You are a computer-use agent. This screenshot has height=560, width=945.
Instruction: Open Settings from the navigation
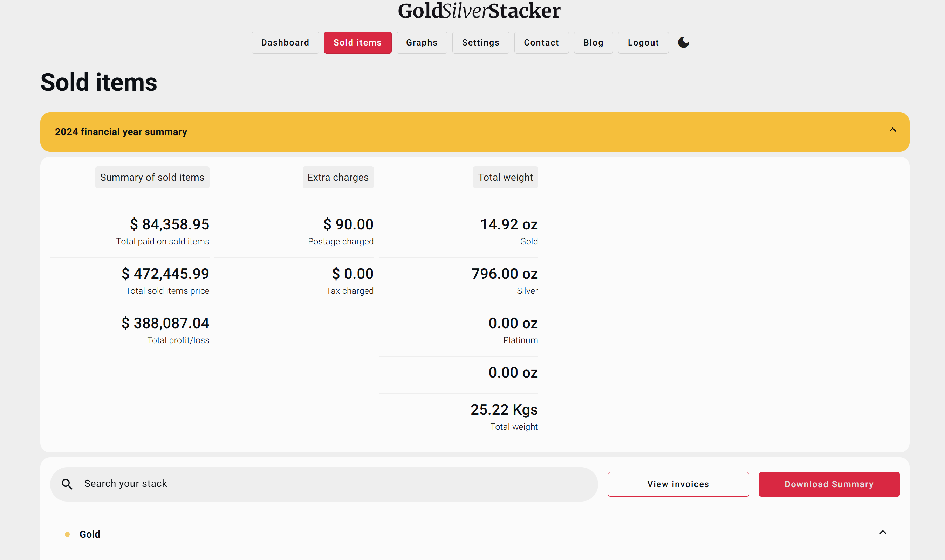480,43
